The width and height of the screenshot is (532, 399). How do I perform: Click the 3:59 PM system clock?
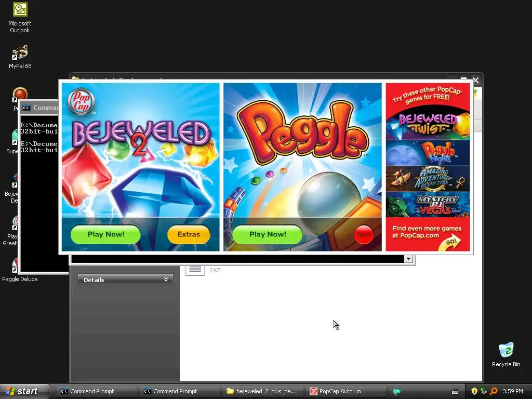pos(513,391)
